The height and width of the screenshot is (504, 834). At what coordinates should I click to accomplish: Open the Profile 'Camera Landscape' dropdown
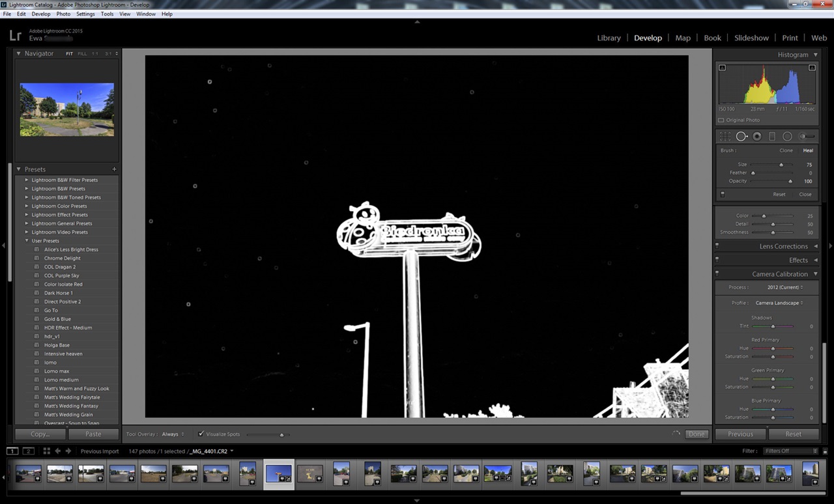(x=779, y=303)
